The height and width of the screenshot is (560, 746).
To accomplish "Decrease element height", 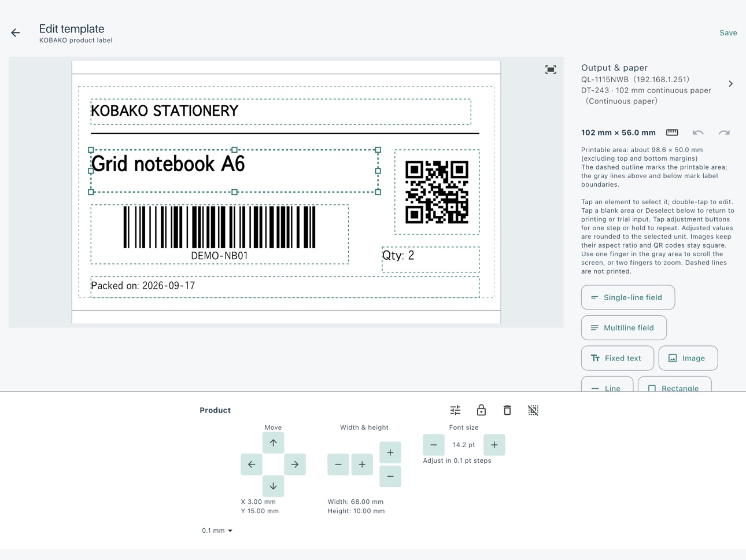I will (390, 476).
